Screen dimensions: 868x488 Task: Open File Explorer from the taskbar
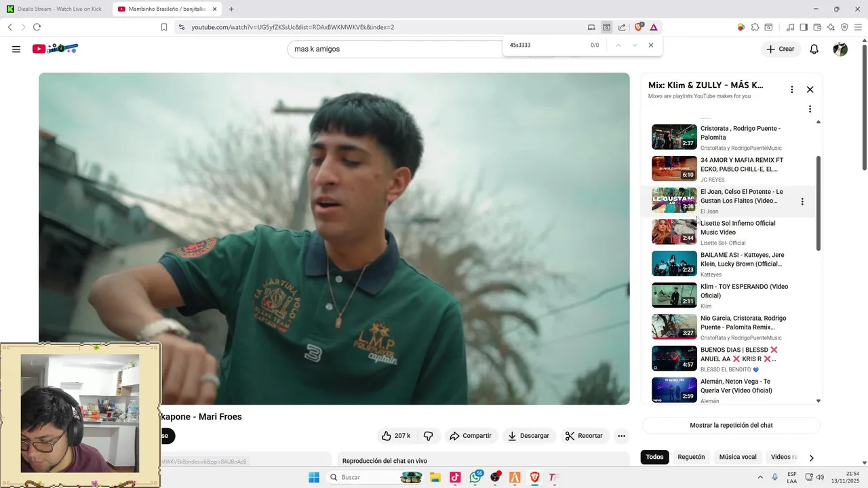click(x=435, y=477)
